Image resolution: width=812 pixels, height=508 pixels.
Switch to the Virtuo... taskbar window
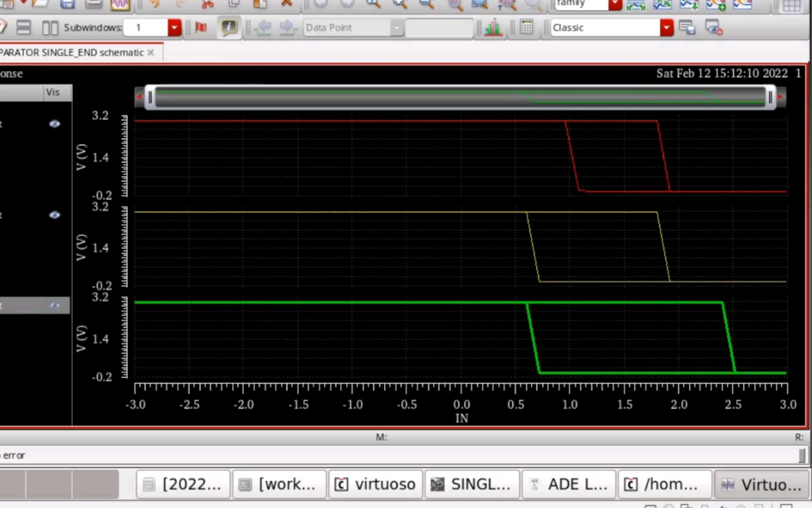(762, 484)
